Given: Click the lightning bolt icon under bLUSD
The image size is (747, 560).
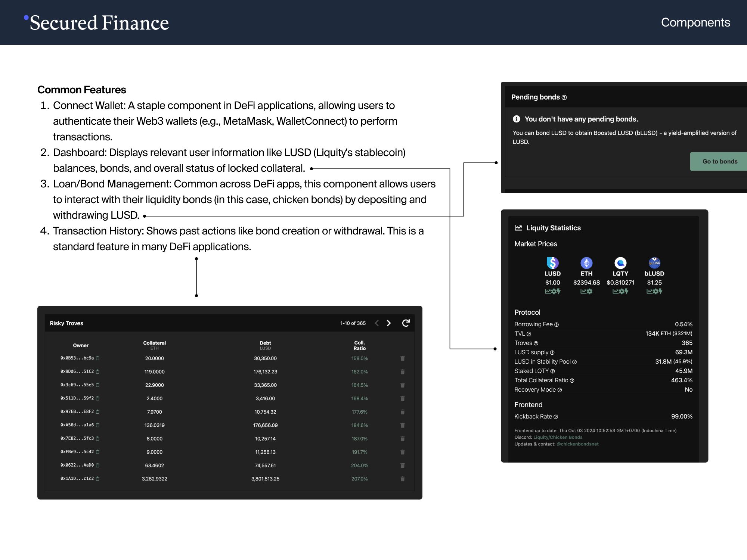Looking at the screenshot, I should pyautogui.click(x=661, y=292).
